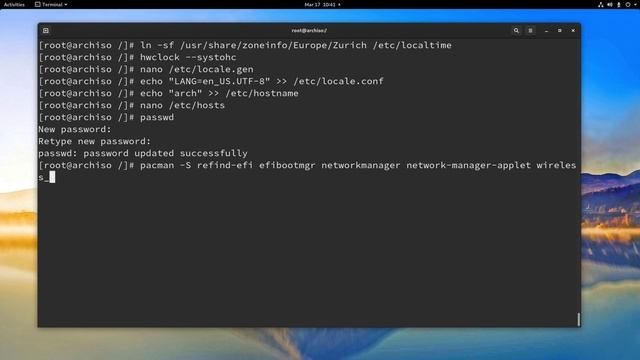Click "refind-efi" in the pacman command
Image resolution: width=640 pixels, height=360 pixels.
pos(225,165)
